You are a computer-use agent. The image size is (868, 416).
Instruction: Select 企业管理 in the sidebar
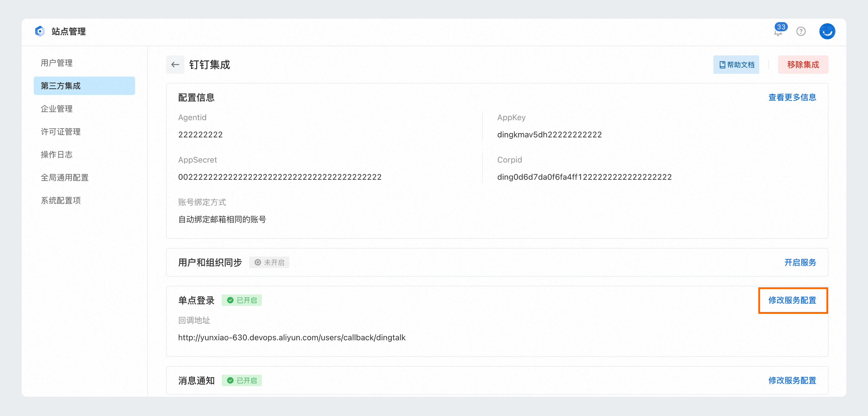tap(84, 109)
